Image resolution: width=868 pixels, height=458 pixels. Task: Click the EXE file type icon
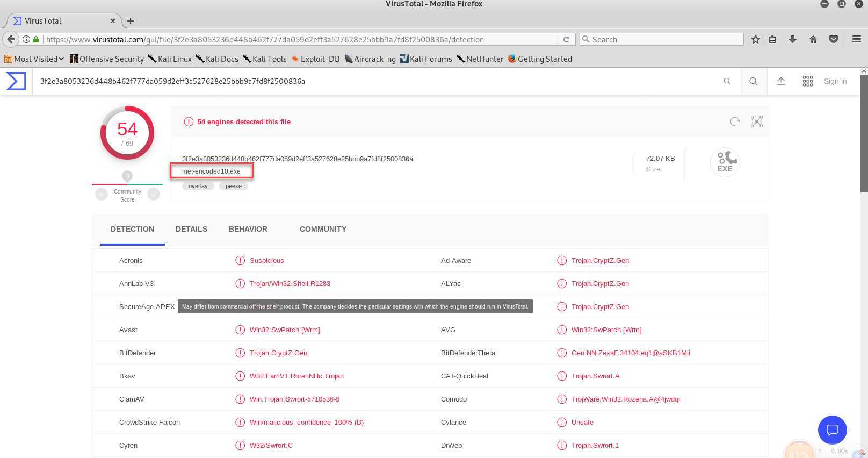coord(725,162)
